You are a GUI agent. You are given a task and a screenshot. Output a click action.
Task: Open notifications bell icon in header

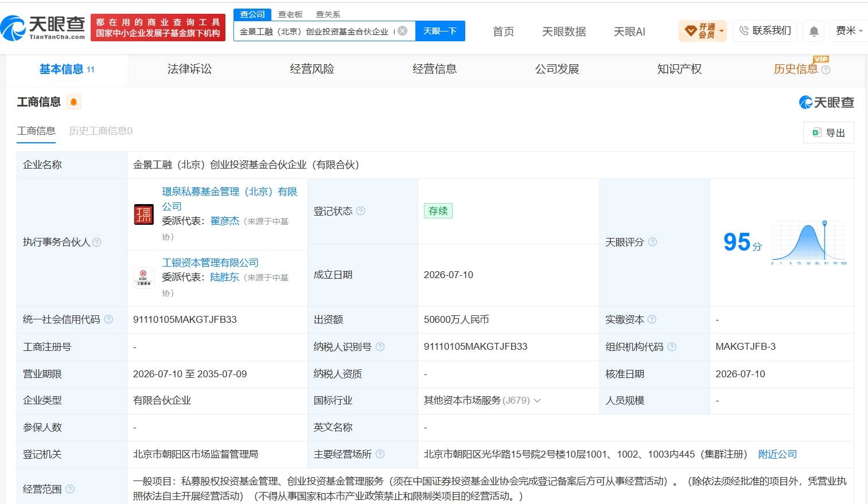[813, 31]
